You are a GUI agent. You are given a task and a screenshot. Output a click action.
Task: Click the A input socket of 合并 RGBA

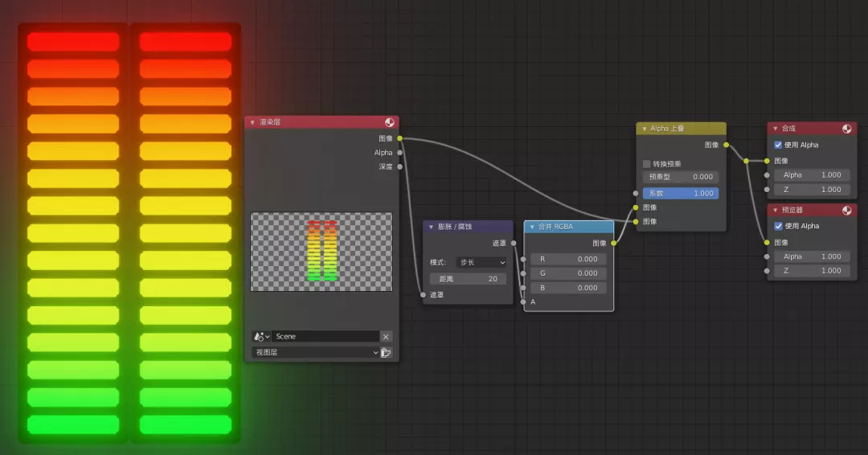(x=524, y=302)
